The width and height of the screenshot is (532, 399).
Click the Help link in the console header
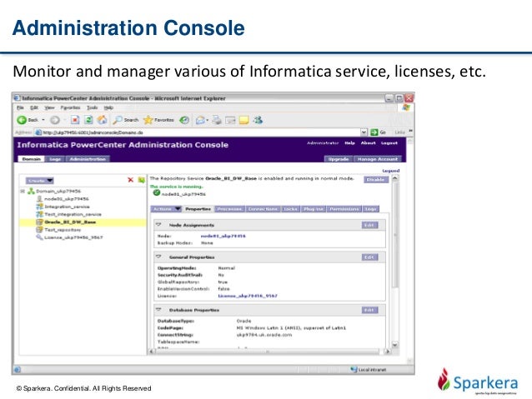[x=349, y=143]
